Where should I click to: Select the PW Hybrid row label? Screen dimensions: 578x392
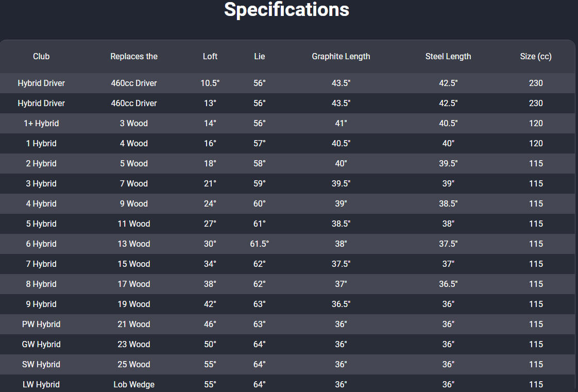coord(41,324)
